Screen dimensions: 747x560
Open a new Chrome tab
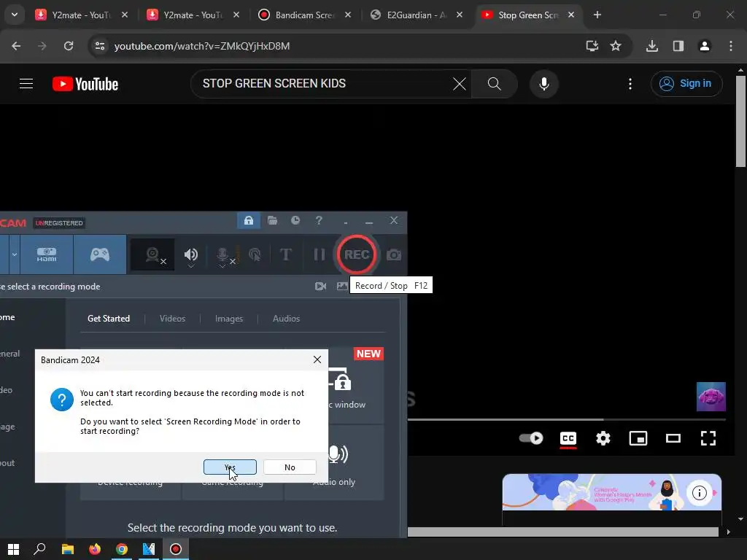[x=597, y=15]
